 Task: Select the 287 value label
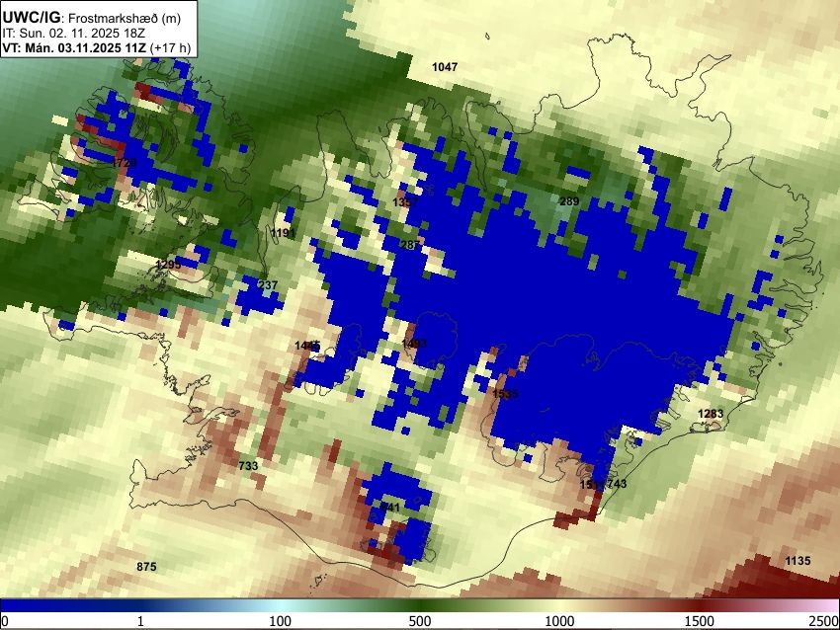point(410,245)
